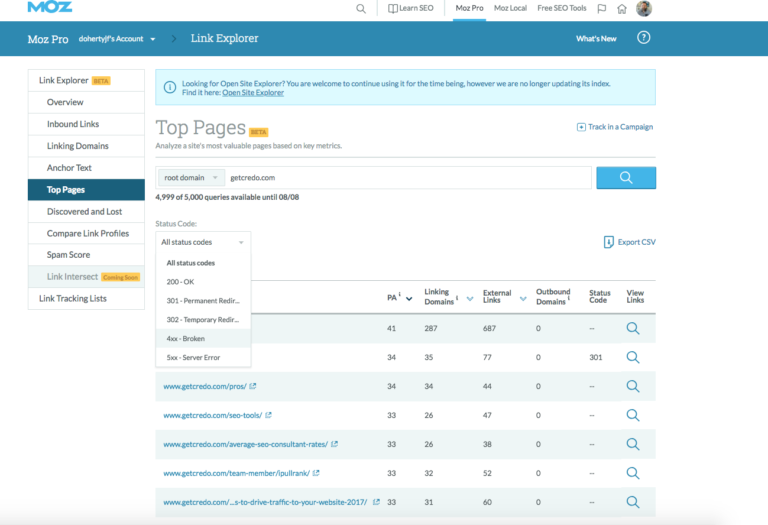Go to Overview in sidebar
The width and height of the screenshot is (768, 525).
86,102
